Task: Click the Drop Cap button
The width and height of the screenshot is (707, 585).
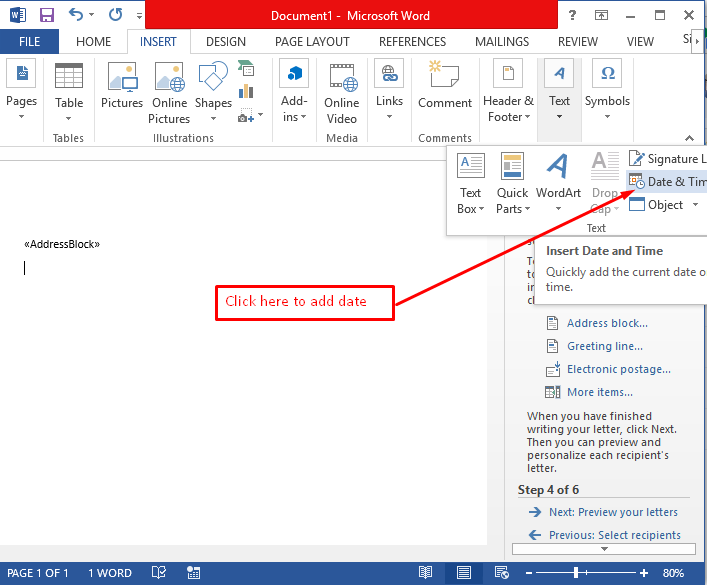Action: tap(605, 184)
